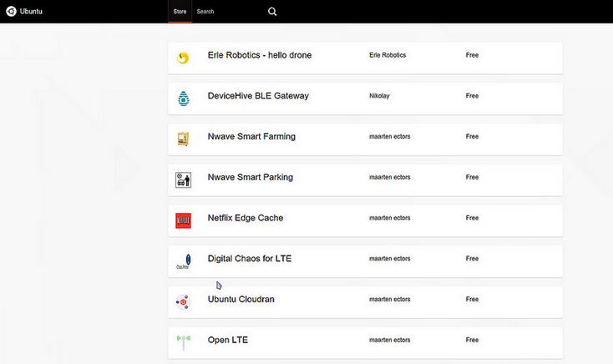
Task: Click maarten ectors in Netflix Edge Cache row
Action: pos(390,218)
